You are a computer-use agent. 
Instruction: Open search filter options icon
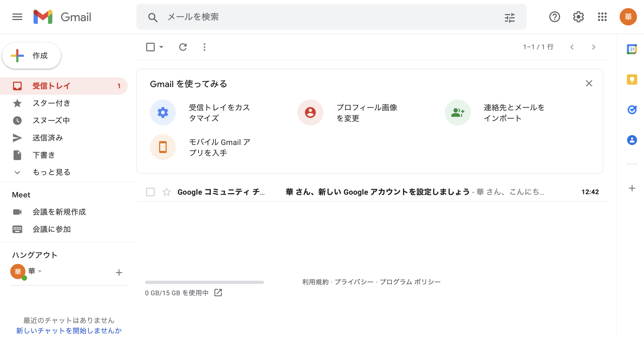pos(510,18)
